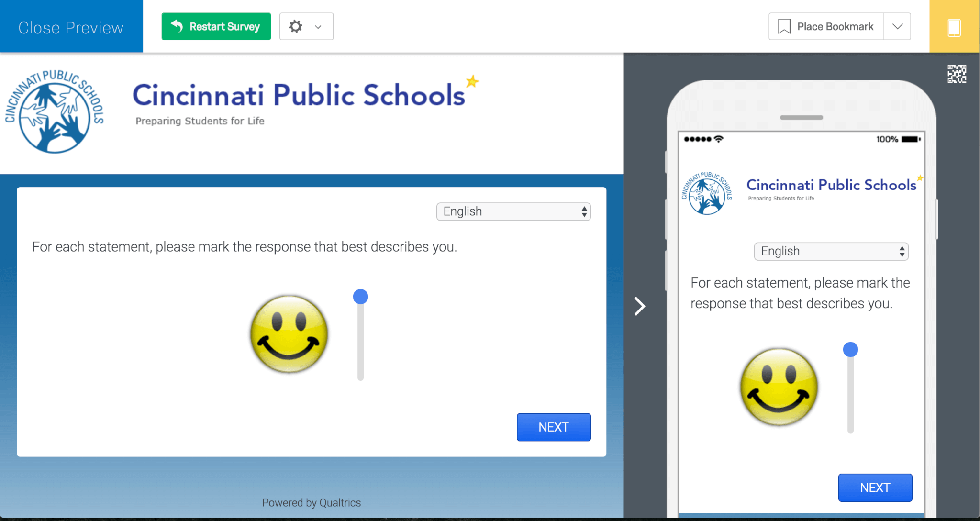This screenshot has width=980, height=521.
Task: Click NEXT in the desktop survey
Action: pyautogui.click(x=554, y=427)
